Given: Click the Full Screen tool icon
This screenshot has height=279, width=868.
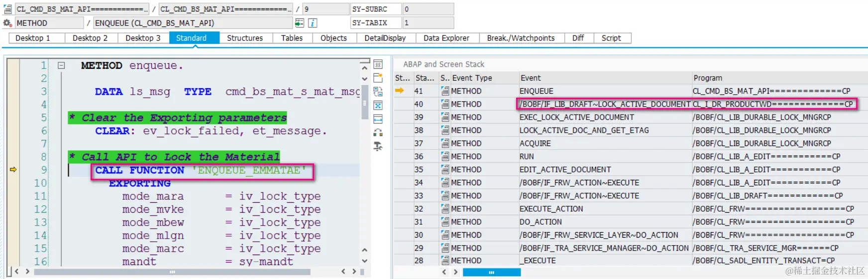Looking at the screenshot, I should (378, 106).
